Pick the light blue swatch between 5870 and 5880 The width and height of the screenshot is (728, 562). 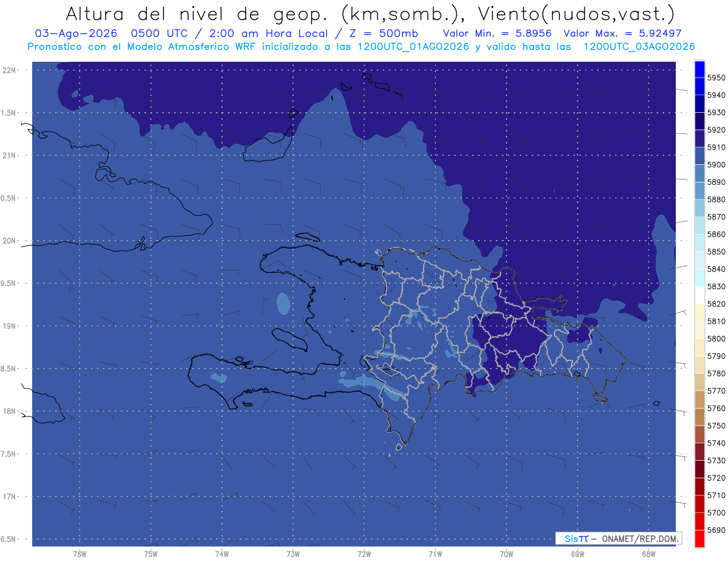point(699,208)
